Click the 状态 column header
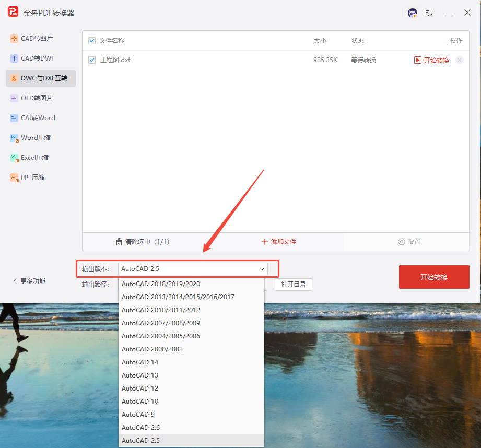This screenshot has height=448, width=481. click(x=358, y=41)
